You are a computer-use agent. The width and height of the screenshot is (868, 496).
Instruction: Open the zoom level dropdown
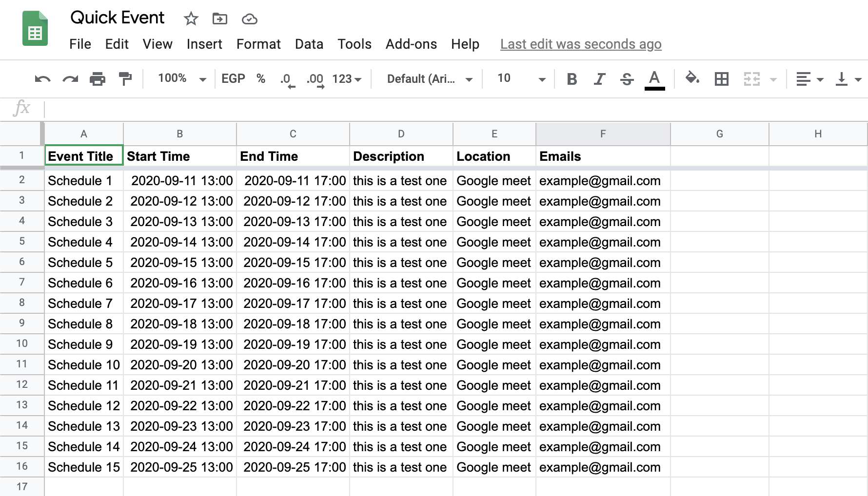(179, 78)
